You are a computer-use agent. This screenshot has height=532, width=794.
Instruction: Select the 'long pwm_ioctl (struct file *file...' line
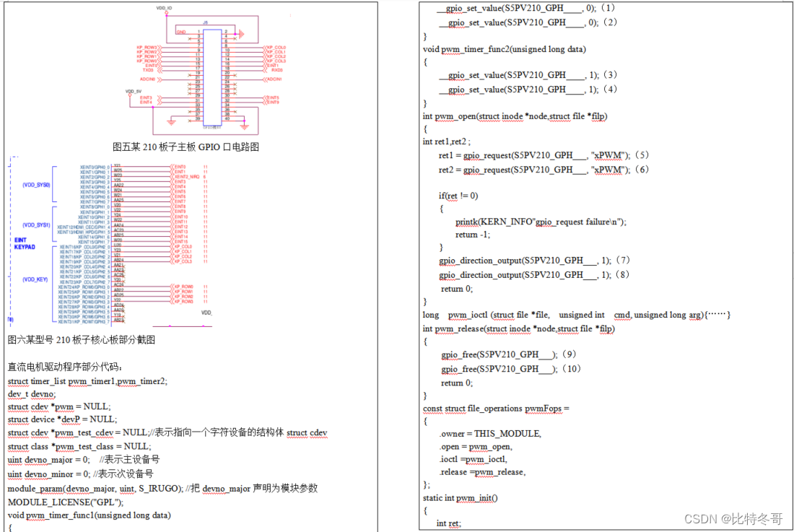pos(576,315)
